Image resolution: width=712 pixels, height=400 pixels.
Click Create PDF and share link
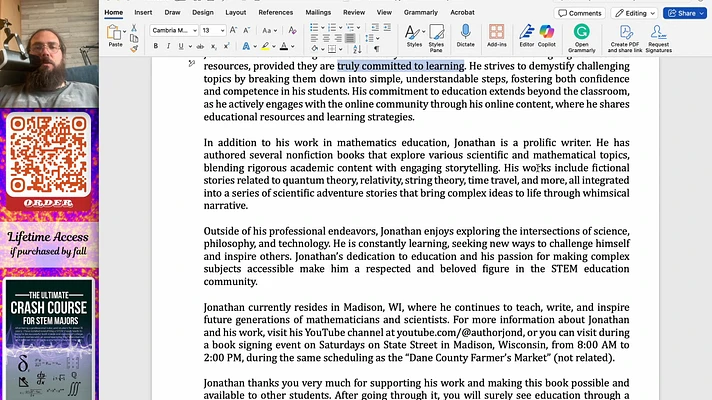point(625,38)
